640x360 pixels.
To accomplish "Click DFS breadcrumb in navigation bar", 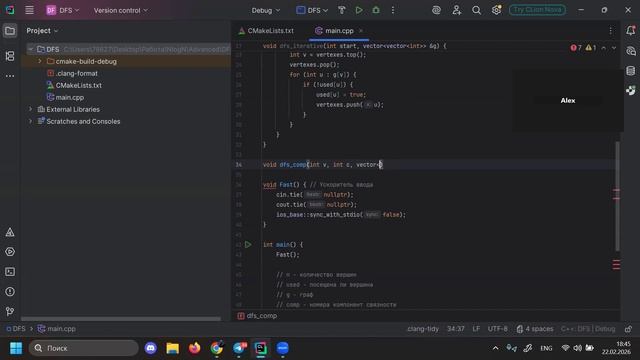I will [x=16, y=329].
